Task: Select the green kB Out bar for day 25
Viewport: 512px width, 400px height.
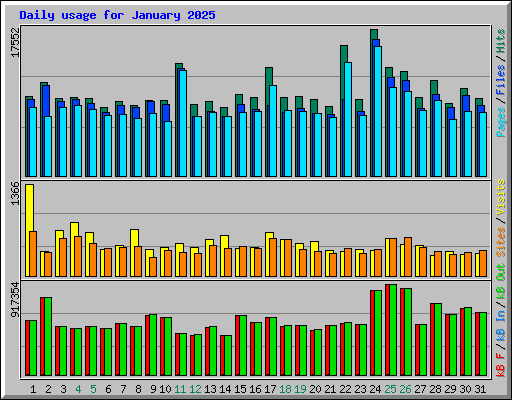Action: click(393, 330)
